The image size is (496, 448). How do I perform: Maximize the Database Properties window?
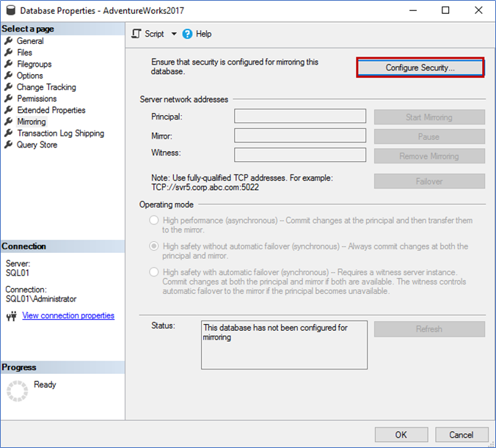coord(445,10)
